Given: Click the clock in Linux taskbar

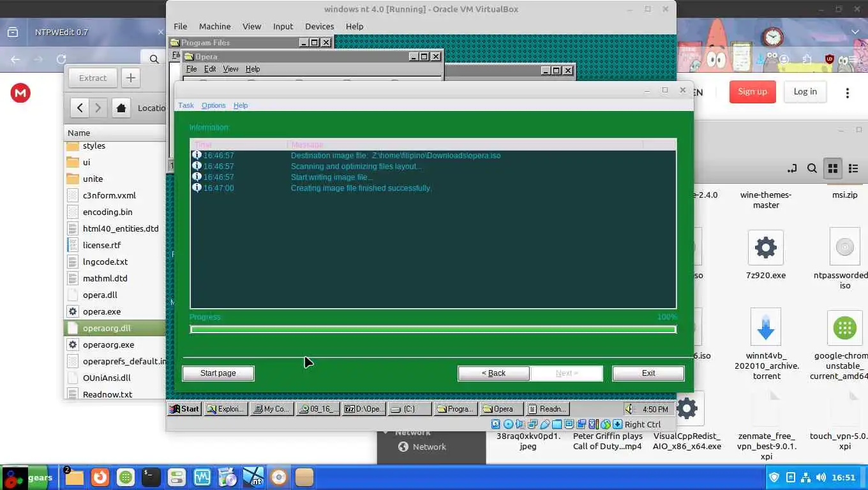Looking at the screenshot, I should [x=844, y=477].
